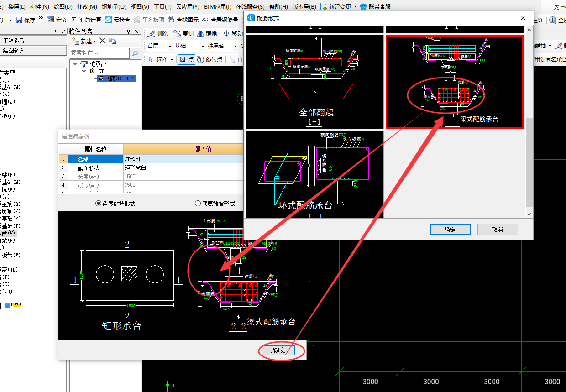
Task: Open the 工具(T) menu
Action: point(162,7)
